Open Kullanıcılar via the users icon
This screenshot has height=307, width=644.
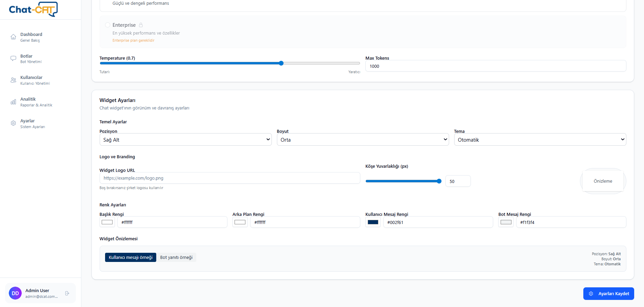pos(13,80)
